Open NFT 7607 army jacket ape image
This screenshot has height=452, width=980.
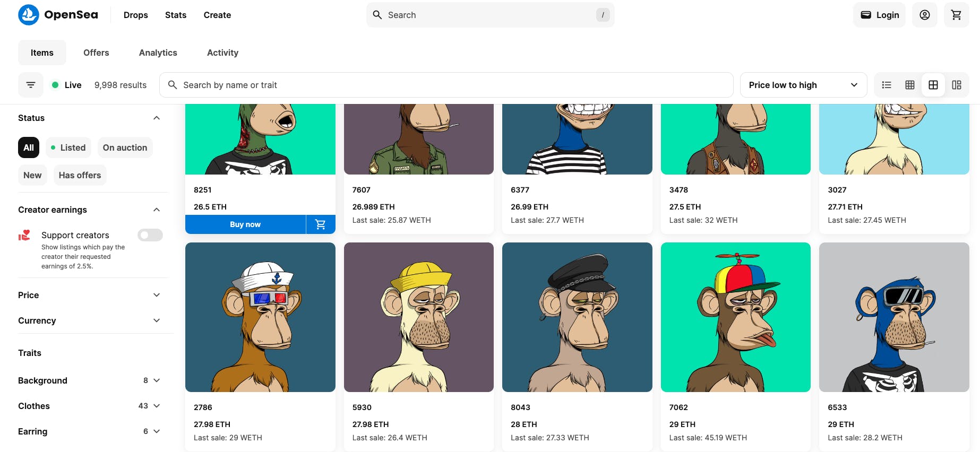419,139
